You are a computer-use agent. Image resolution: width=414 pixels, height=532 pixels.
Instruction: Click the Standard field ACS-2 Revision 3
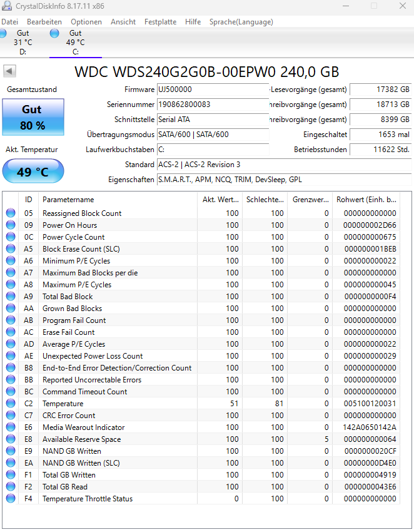(x=284, y=164)
